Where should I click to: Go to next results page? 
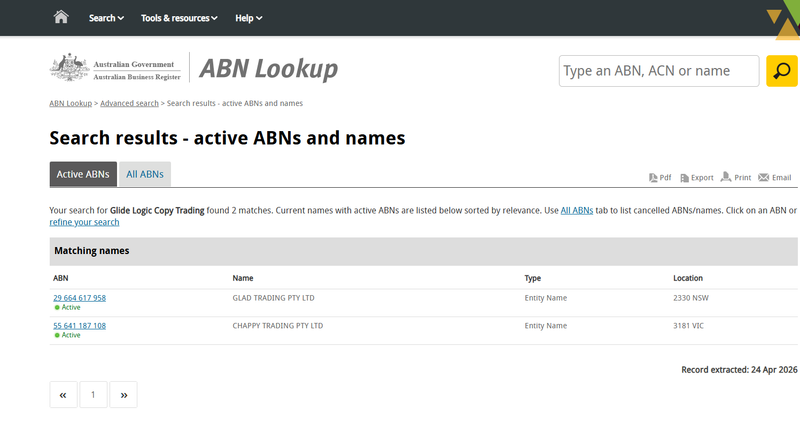(123, 394)
